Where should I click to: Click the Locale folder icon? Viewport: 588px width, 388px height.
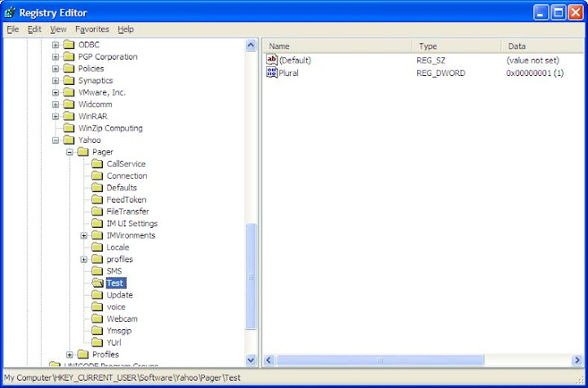(97, 248)
